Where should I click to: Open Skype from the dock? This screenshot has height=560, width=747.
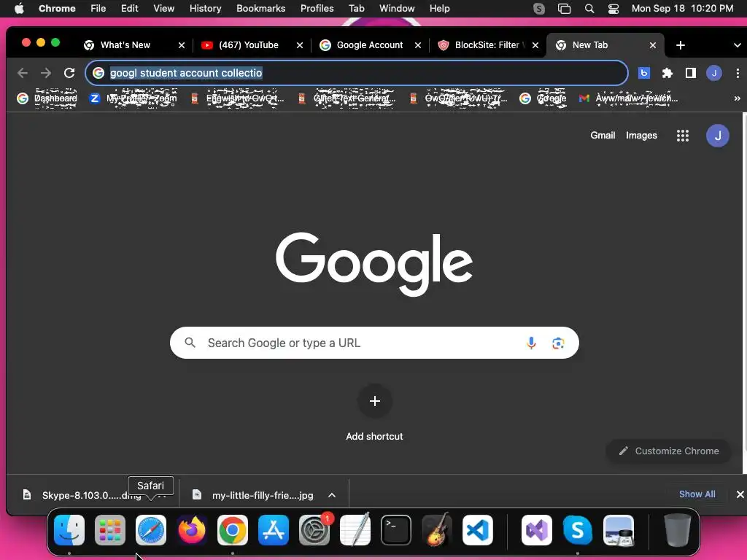[578, 530]
